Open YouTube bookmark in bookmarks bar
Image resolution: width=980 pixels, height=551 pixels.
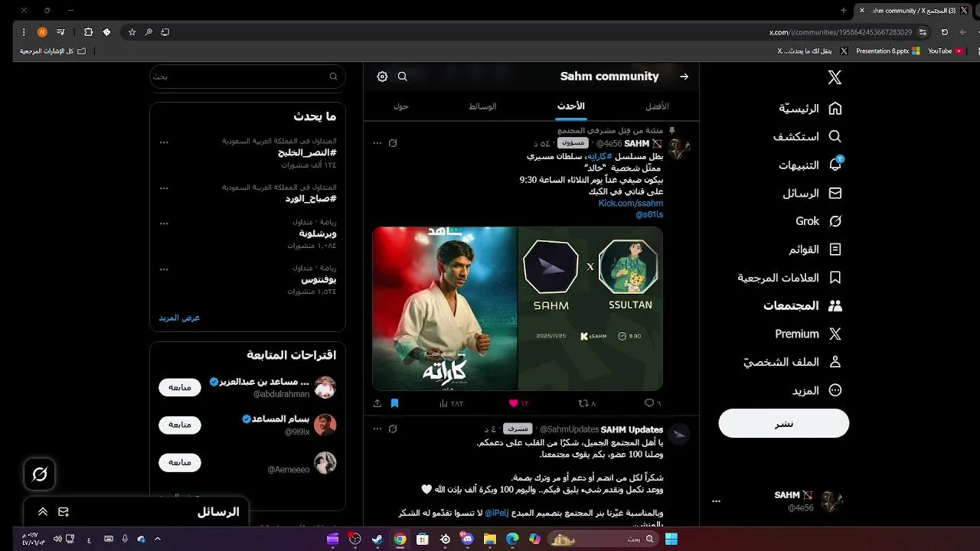pyautogui.click(x=946, y=51)
